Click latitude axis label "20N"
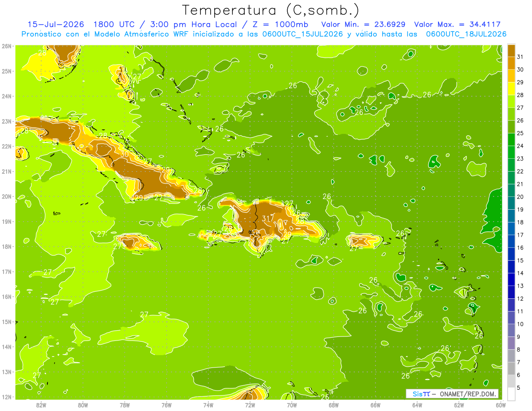532x411 pixels. point(6,196)
